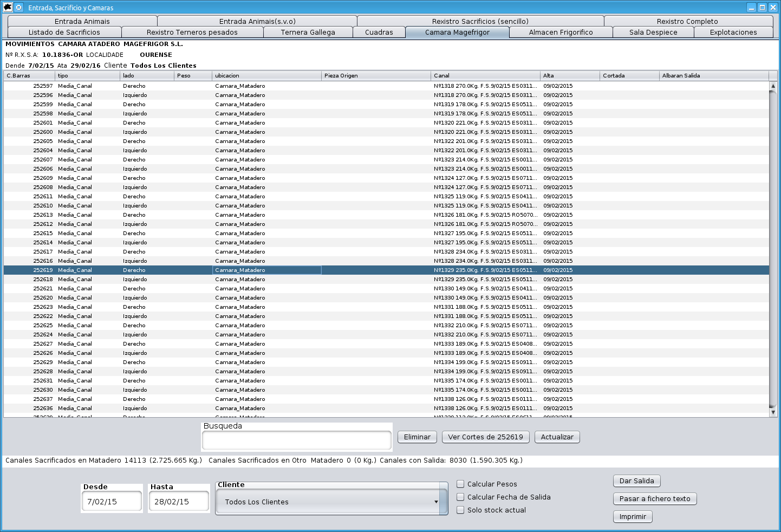The image size is (781, 532).
Task: Select the Camara Magefrigor tab
Action: tap(457, 32)
